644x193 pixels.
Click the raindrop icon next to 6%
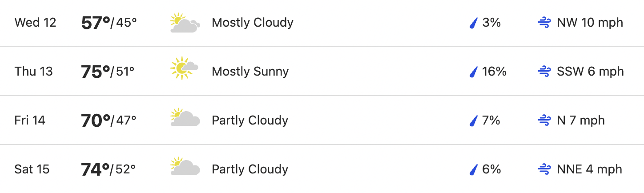pos(473,169)
